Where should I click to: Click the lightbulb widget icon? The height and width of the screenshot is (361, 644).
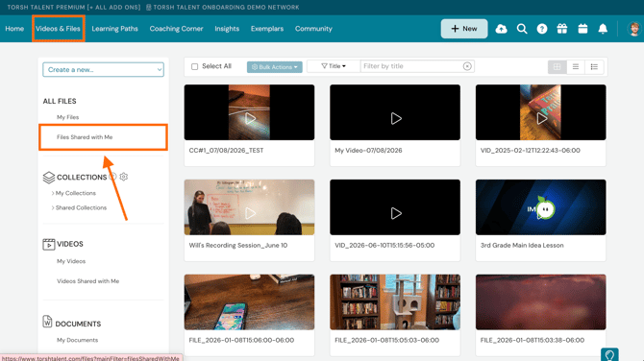(x=609, y=355)
